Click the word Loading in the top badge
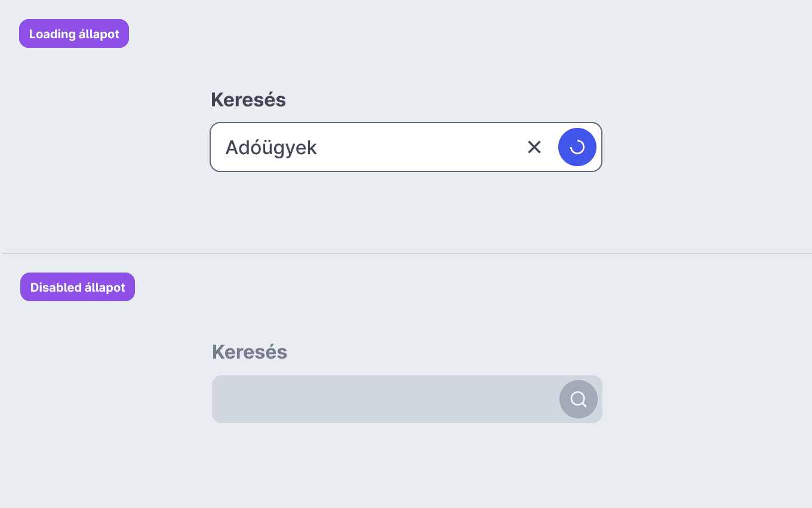The height and width of the screenshot is (508, 812). [53, 34]
